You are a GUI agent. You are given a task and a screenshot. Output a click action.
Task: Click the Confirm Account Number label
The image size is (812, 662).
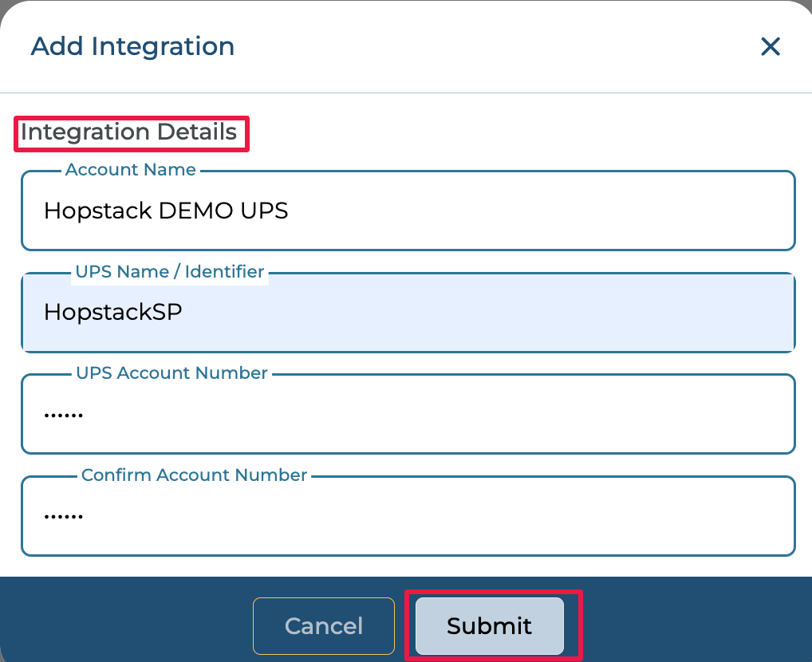pyautogui.click(x=194, y=475)
